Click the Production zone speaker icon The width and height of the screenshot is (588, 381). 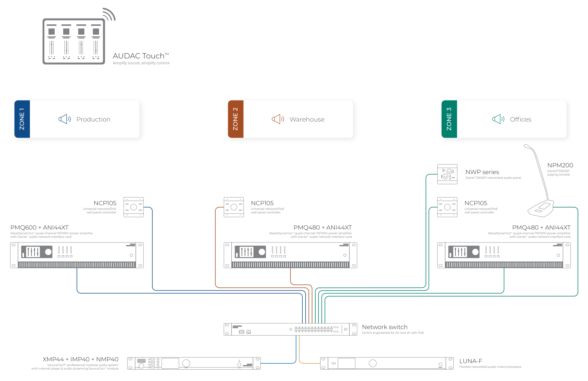(x=65, y=119)
